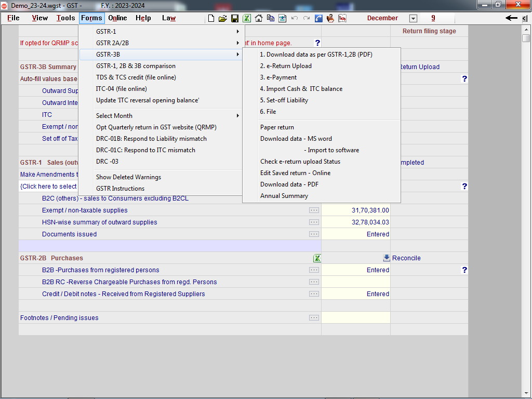Click the Reconcile link

pyautogui.click(x=406, y=258)
